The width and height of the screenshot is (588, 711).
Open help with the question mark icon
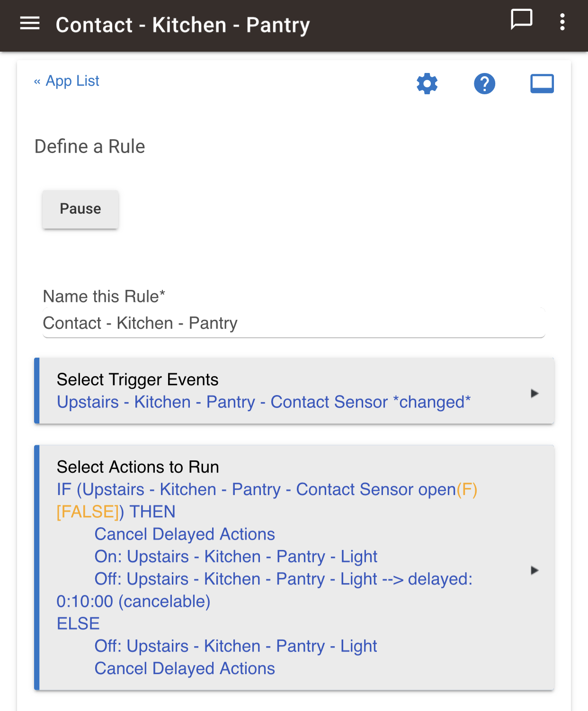(x=484, y=84)
